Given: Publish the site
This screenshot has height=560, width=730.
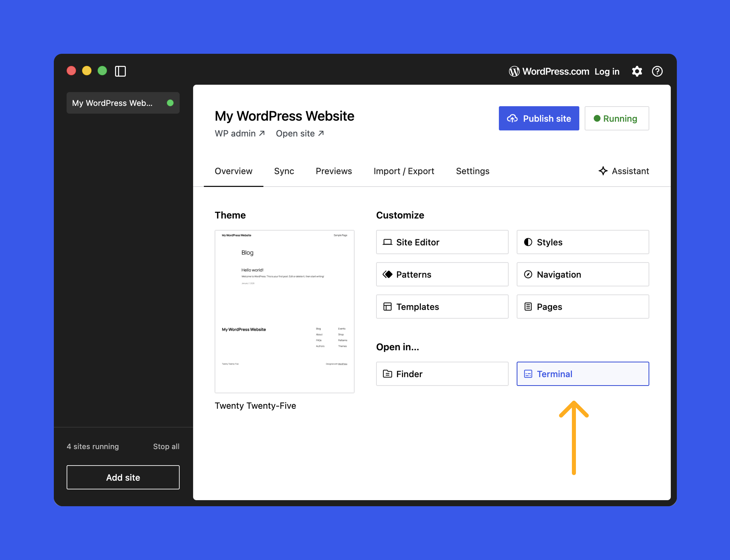Looking at the screenshot, I should click(x=539, y=118).
